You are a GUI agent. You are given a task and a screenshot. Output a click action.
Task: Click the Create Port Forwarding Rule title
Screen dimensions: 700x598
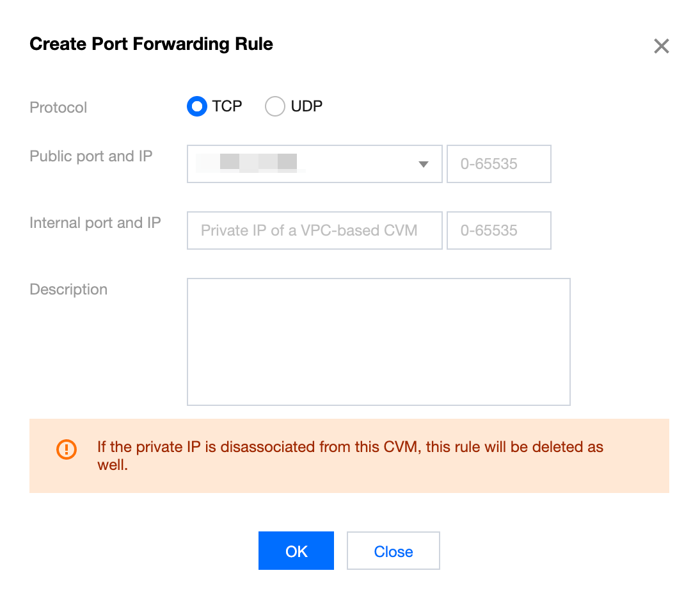click(151, 44)
